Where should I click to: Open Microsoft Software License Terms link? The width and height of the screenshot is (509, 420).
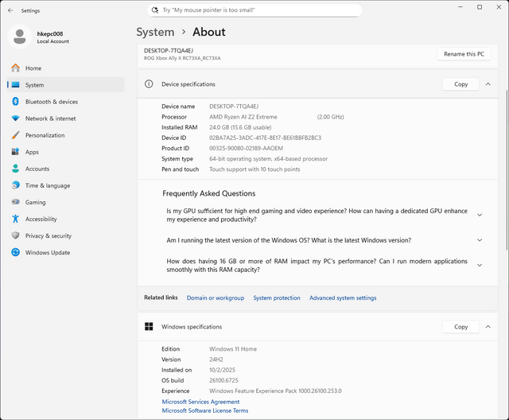(205, 410)
